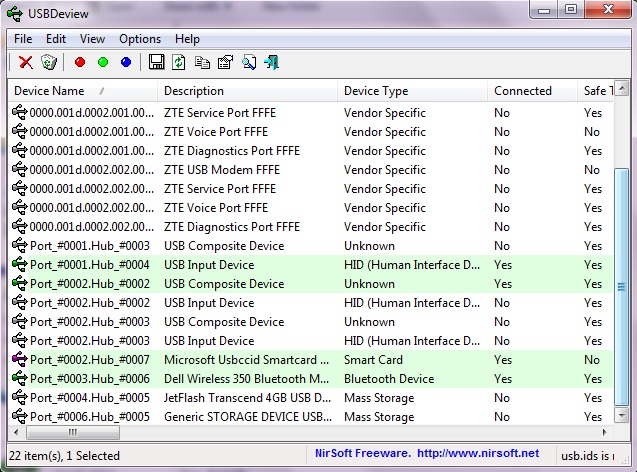Screen dimensions: 637x472
Task: Click the magnifier find icon
Action: pyautogui.click(x=249, y=62)
